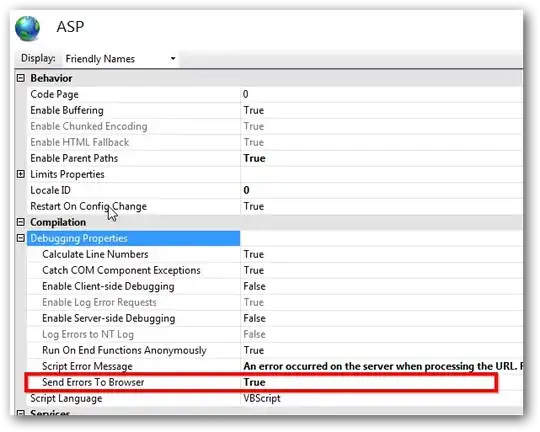Collapse the partially visible Services section
Image resolution: width=540 pixels, height=432 pixels.
[21, 413]
